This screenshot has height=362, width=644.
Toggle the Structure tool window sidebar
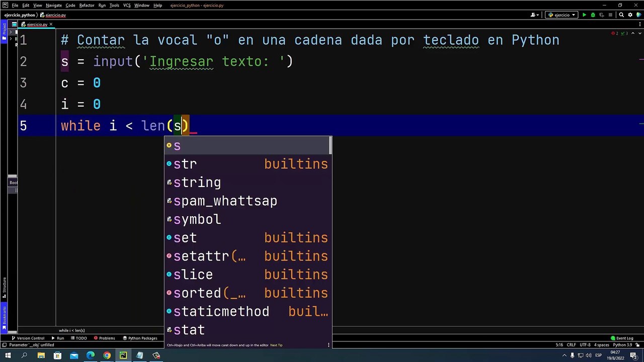[4, 287]
